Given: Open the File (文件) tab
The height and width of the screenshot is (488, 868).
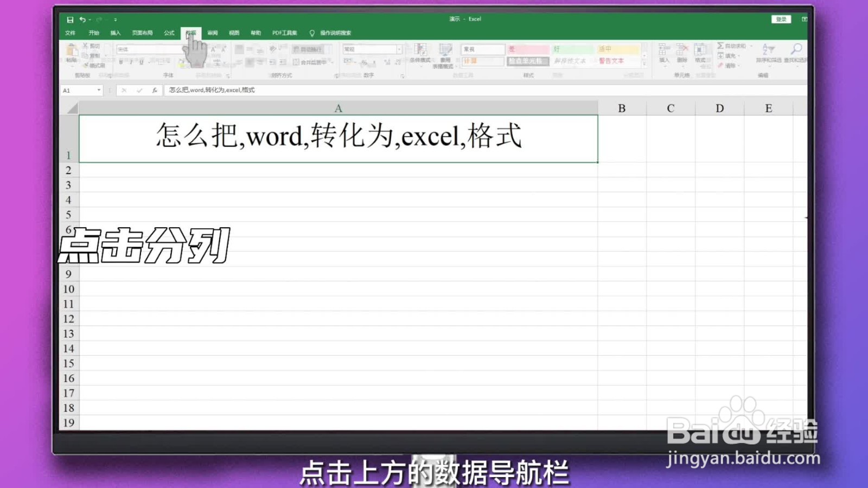Looking at the screenshot, I should click(x=71, y=33).
